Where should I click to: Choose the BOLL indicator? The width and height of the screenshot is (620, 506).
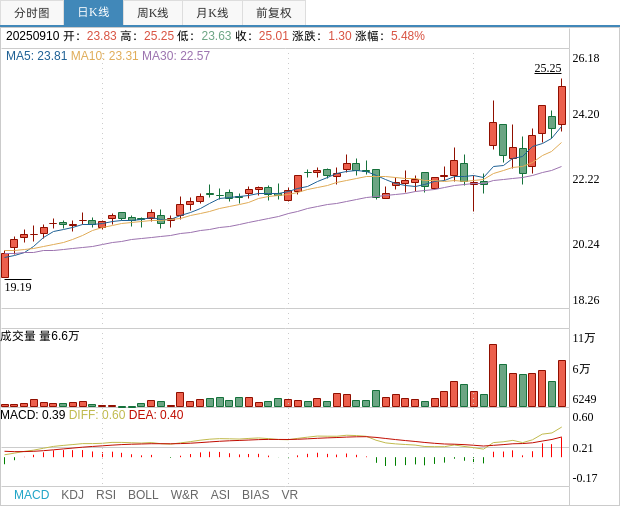pos(143,495)
